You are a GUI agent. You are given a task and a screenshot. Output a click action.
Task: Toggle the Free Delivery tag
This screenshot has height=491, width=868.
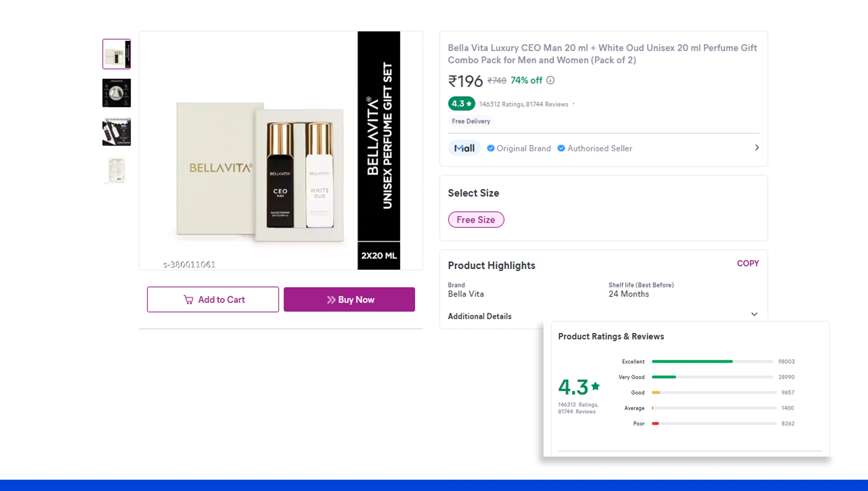coord(471,121)
